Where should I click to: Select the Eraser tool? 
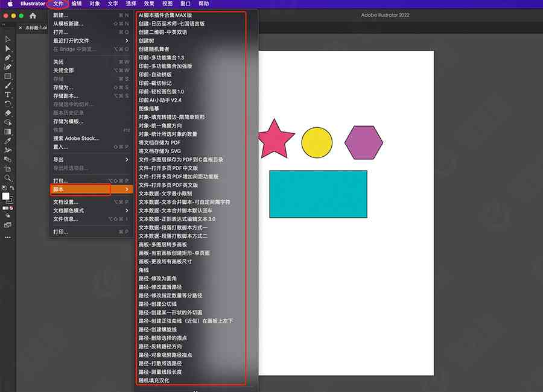8,113
